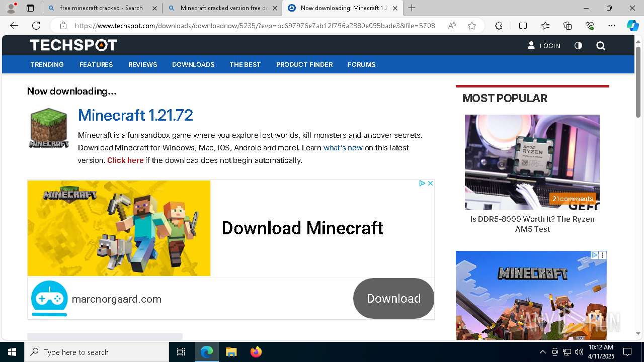Open the FEATURES menu
Image resolution: width=644 pixels, height=362 pixels.
tap(96, 64)
